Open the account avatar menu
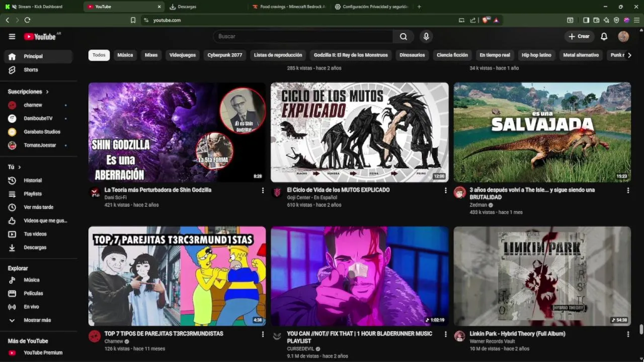644x362 pixels. click(x=623, y=36)
